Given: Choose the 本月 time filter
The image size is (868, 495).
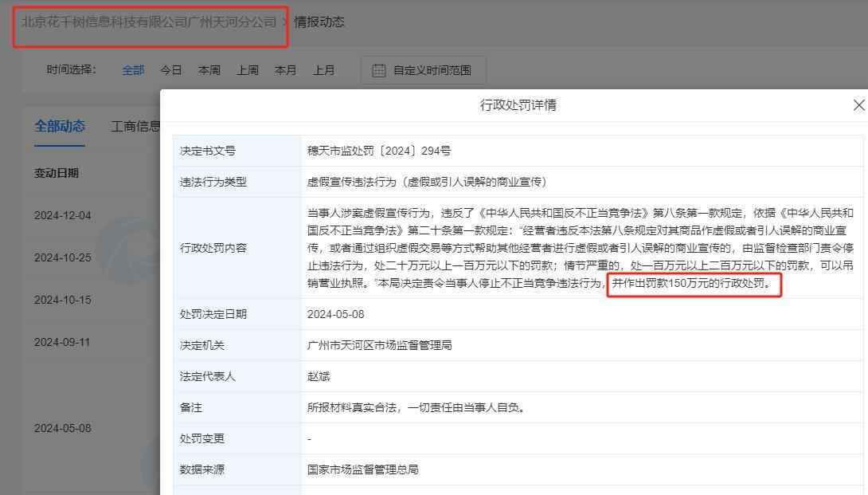Looking at the screenshot, I should [286, 70].
